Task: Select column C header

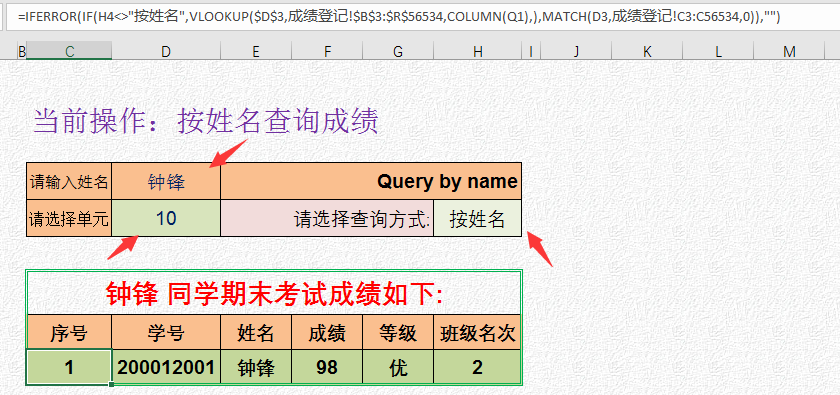Action: (69, 51)
